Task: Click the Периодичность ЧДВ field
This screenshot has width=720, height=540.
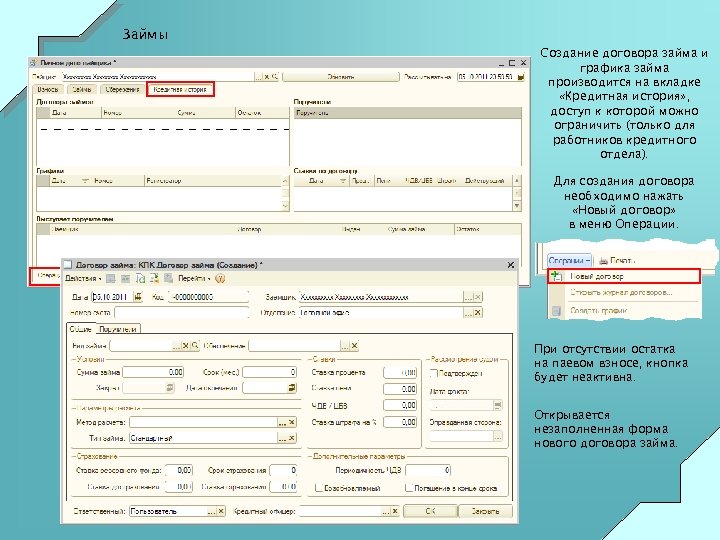Action: [428, 470]
